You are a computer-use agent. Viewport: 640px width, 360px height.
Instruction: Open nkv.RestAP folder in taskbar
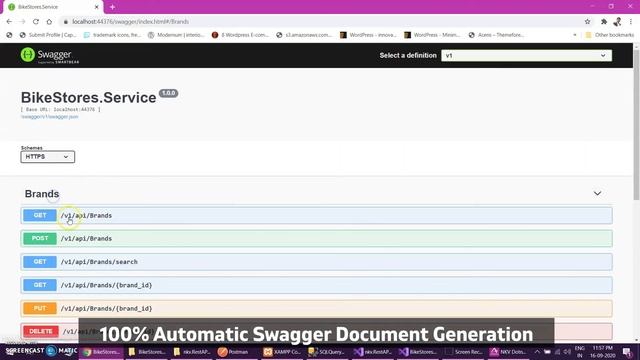[192, 352]
